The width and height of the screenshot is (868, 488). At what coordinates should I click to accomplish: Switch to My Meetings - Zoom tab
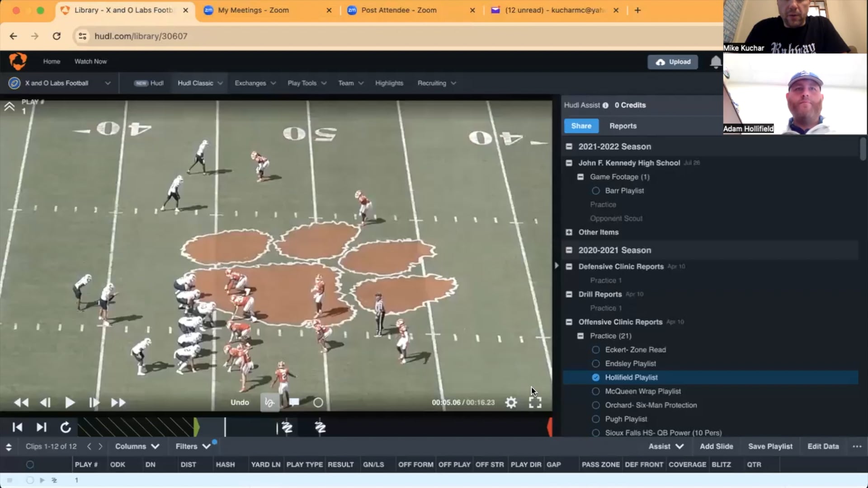(268, 10)
